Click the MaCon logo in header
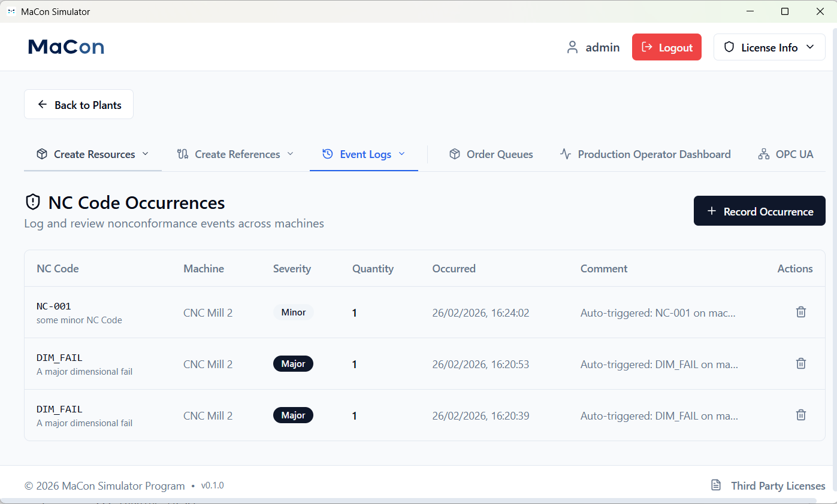The width and height of the screenshot is (837, 504). (66, 47)
